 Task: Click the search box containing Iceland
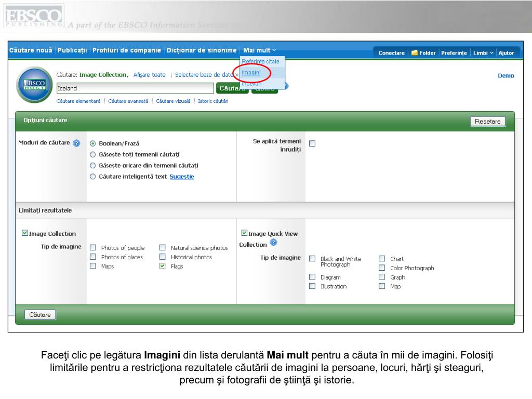pyautogui.click(x=135, y=88)
